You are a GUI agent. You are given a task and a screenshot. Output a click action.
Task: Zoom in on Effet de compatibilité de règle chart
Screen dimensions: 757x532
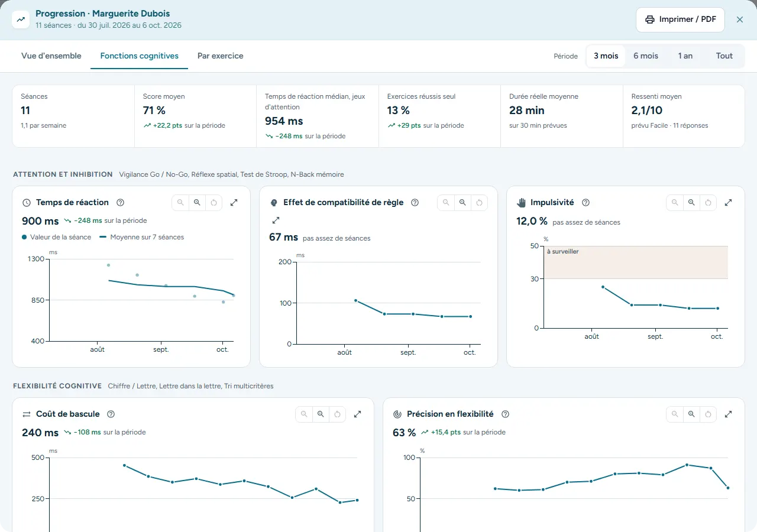pyautogui.click(x=462, y=203)
